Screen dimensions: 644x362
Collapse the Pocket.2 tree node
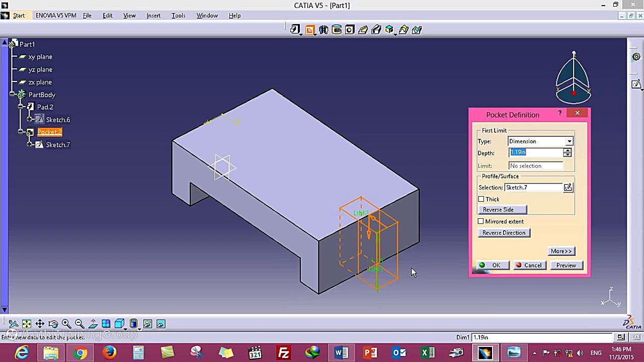21,132
